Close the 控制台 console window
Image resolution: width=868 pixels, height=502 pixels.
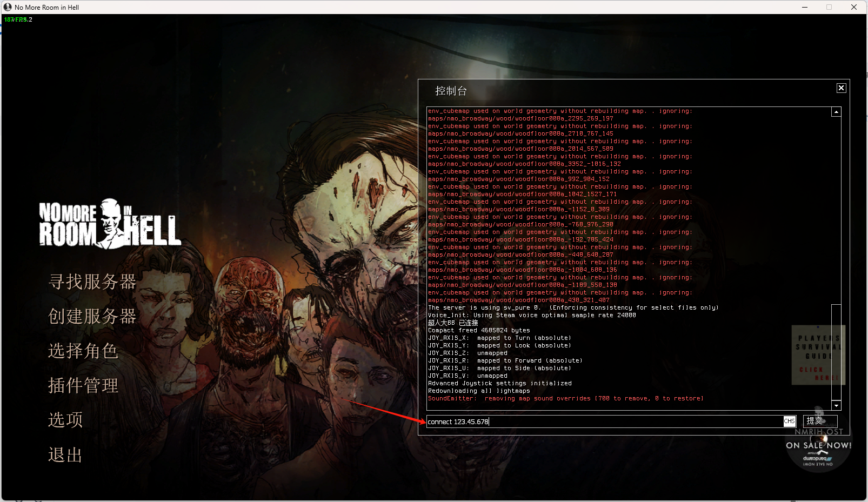tap(841, 88)
